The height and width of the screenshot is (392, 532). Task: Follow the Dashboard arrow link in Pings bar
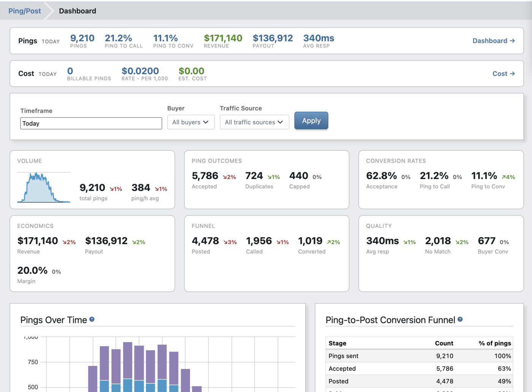click(494, 41)
